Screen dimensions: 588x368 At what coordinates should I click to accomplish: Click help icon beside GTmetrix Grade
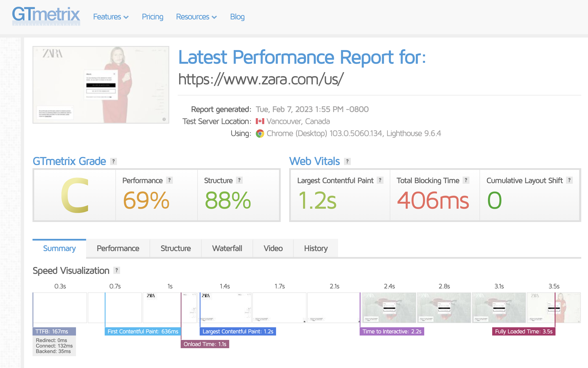(x=113, y=161)
